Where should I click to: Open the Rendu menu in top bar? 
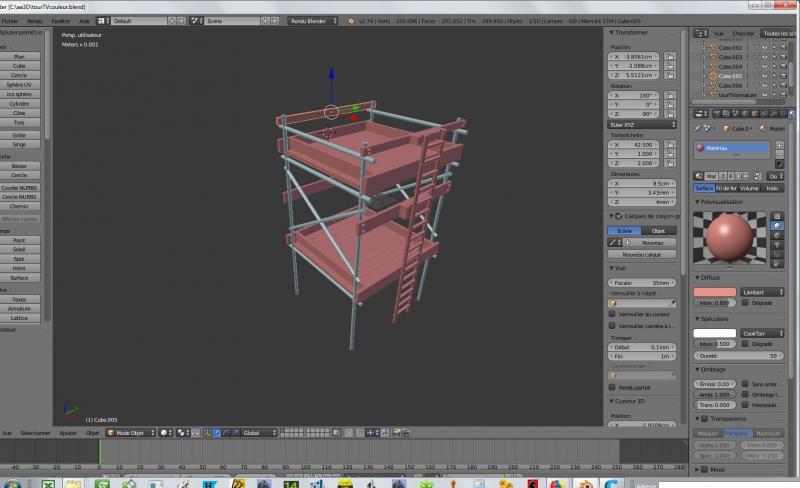click(x=35, y=20)
